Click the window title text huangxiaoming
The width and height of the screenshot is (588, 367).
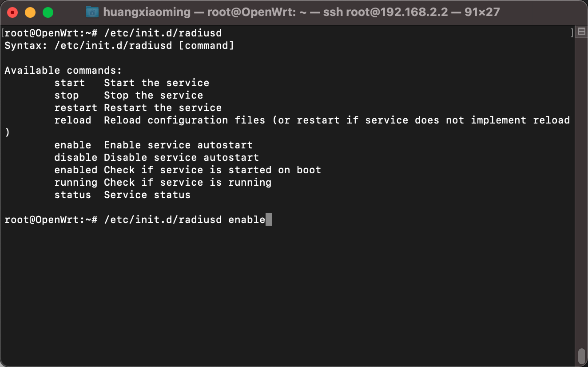[147, 12]
